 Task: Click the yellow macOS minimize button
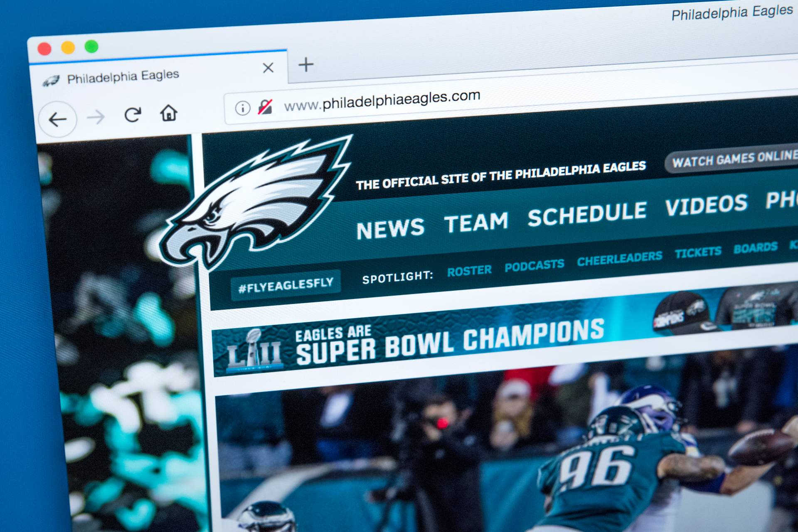point(68,47)
